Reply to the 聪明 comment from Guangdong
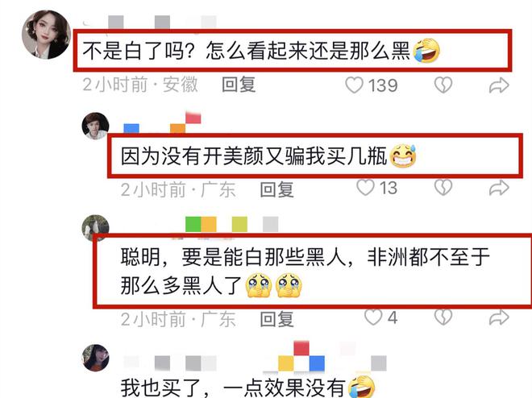Image resolution: width=532 pixels, height=398 pixels. [x=276, y=319]
